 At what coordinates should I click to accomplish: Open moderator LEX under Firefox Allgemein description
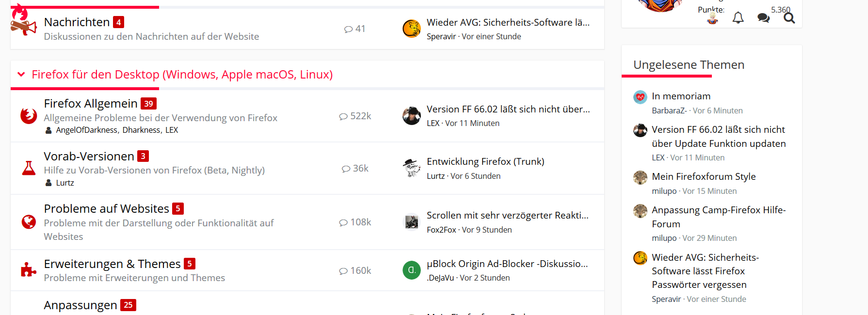[172, 130]
